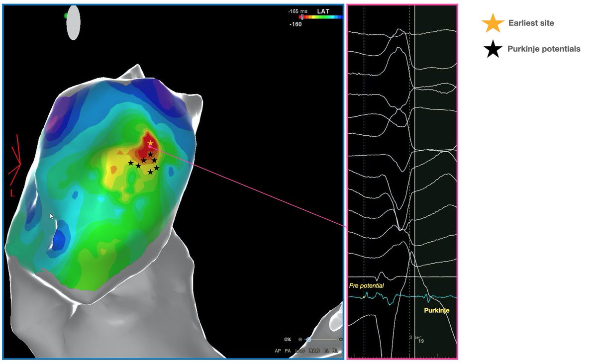
Task: Click the minus icon on the transparency control
Action: 300,340
